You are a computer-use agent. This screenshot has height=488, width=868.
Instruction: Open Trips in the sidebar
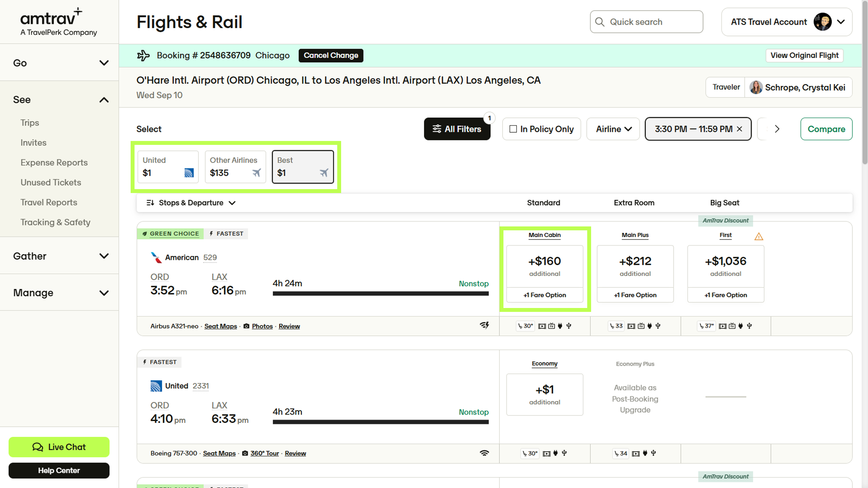[x=30, y=123]
